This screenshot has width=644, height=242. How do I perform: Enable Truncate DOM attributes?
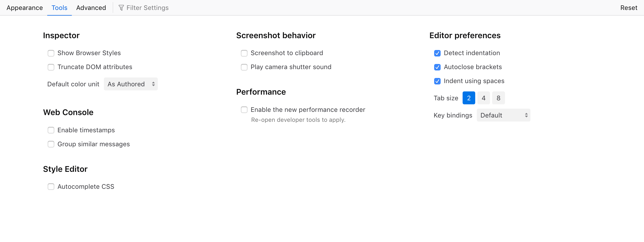(51, 67)
